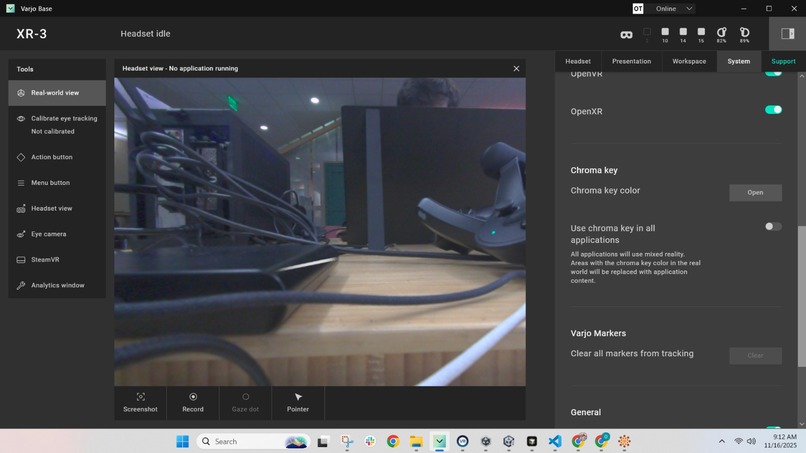Click the headset camera view image

coord(320,231)
